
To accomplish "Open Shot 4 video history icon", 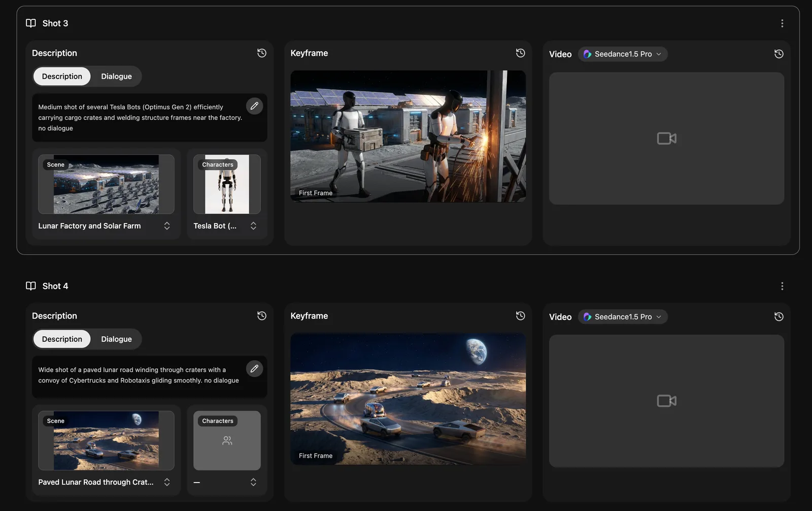I will coord(779,316).
